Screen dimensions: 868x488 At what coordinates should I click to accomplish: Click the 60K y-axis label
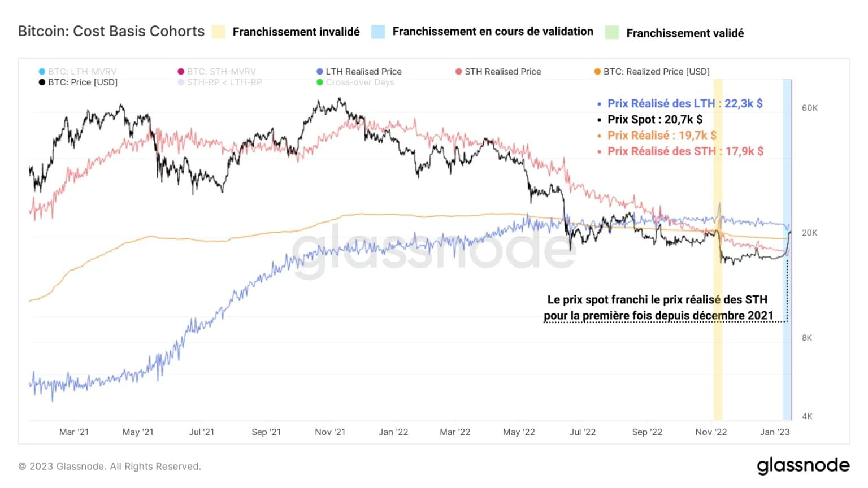tap(810, 108)
